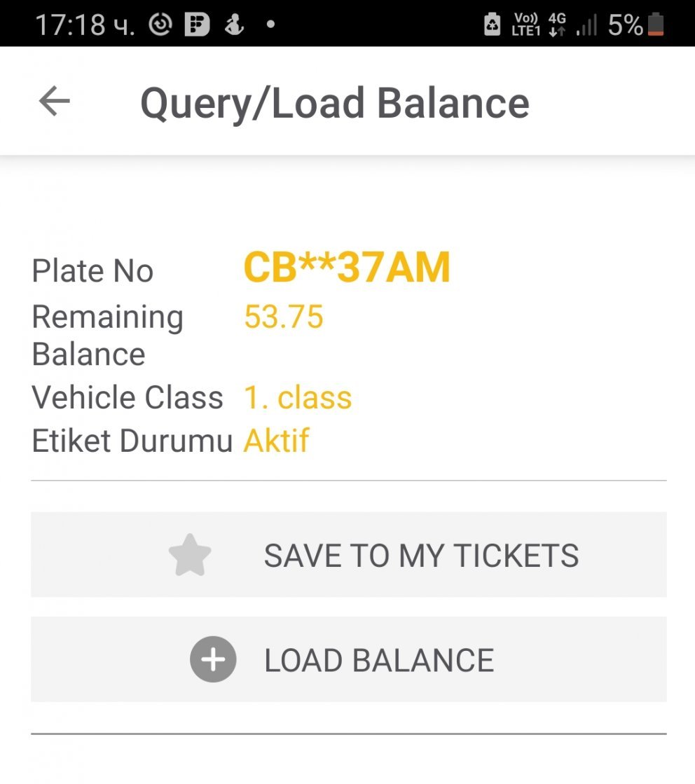Image resolution: width=695 pixels, height=784 pixels.
Task: Click the star icon on Save button
Action: point(190,555)
